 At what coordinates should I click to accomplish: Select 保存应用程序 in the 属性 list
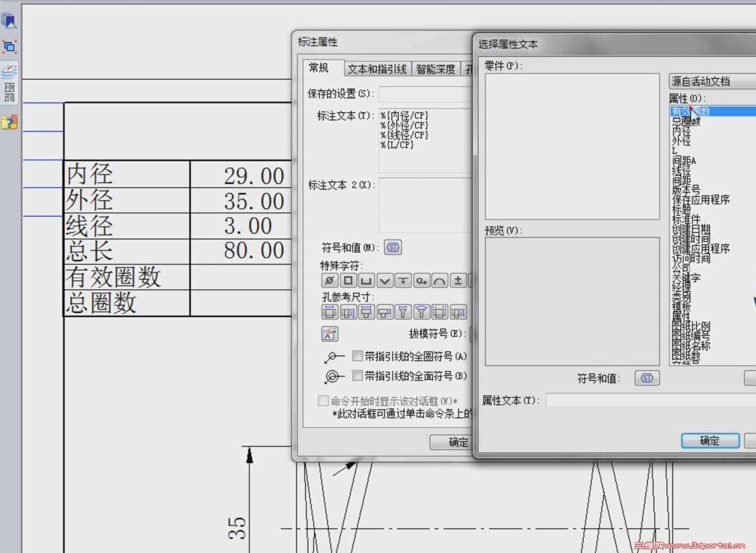click(701, 199)
